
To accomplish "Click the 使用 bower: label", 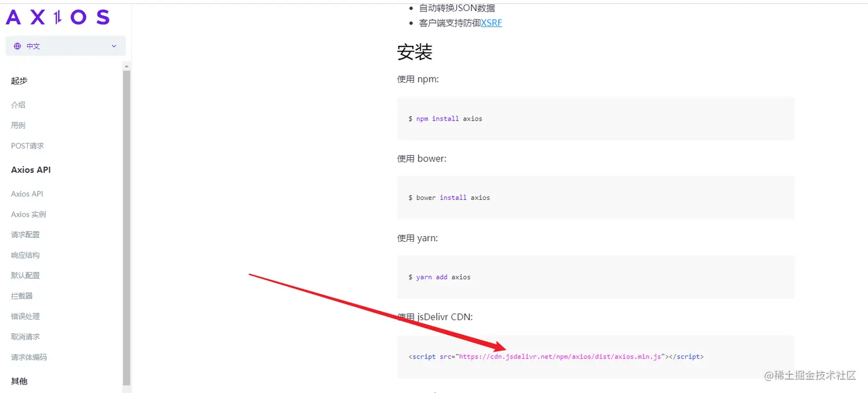I will click(x=422, y=159).
